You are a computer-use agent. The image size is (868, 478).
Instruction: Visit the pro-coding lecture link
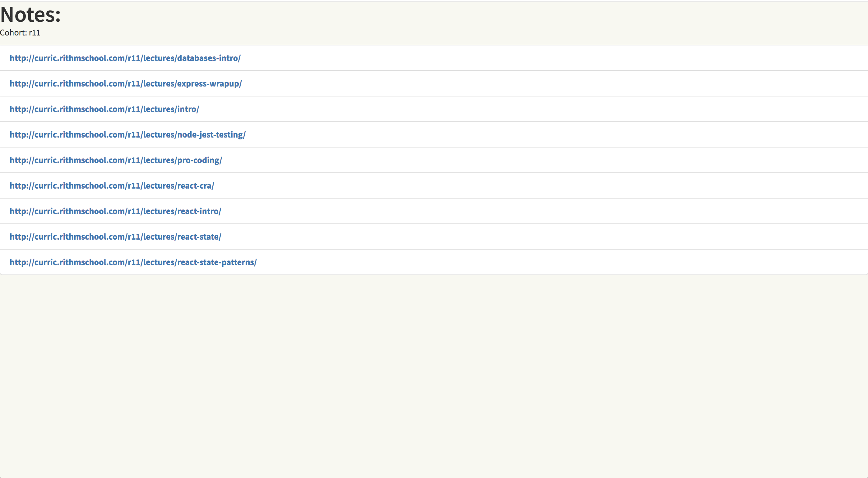point(116,160)
